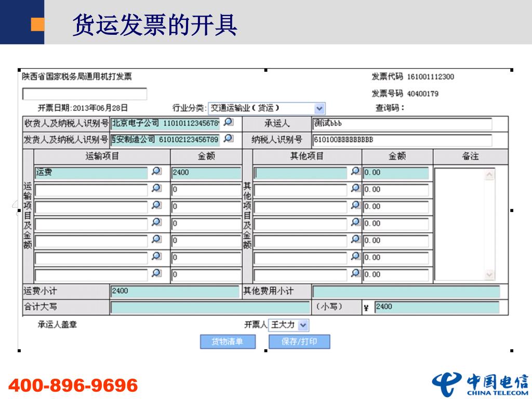Click the 发货人 field showing 西安制造公司
Screen dimensions: 532x399
165,139
